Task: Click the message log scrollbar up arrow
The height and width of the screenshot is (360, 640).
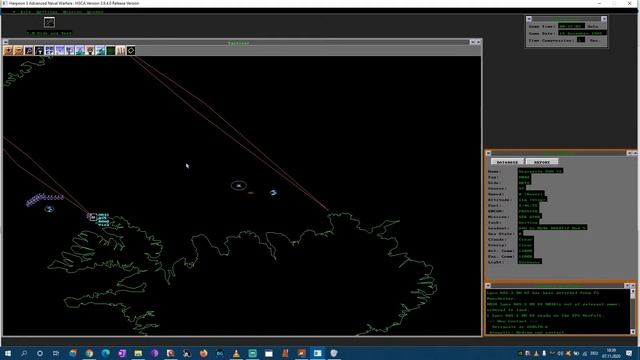Action: (633, 291)
